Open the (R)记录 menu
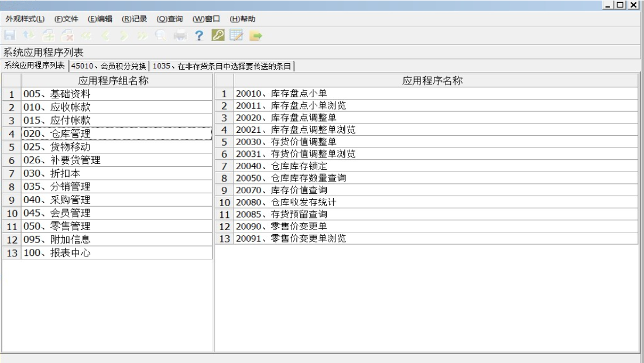The width and height of the screenshot is (644, 363). tap(134, 19)
